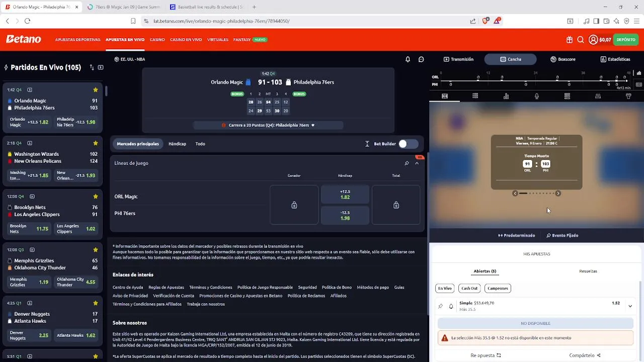The width and height of the screenshot is (644, 362).
Task: Switch to Resueltas bets tab
Action: pos(588,271)
